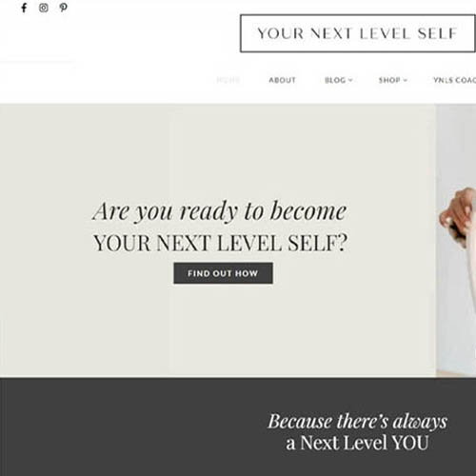Screen dimensions: 476x476
Task: Select the faded HOME menu item
Action: click(228, 80)
